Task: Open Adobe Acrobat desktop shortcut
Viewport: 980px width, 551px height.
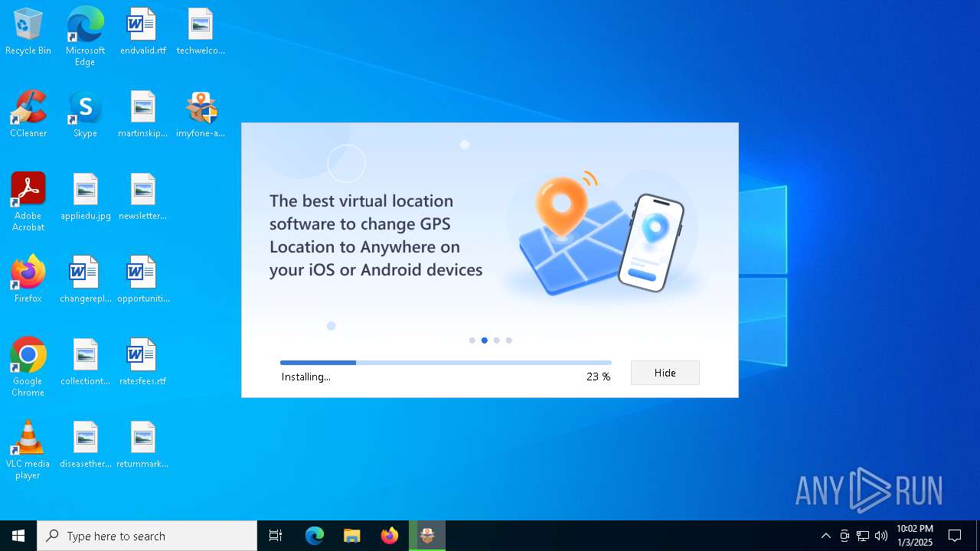Action: tap(28, 202)
